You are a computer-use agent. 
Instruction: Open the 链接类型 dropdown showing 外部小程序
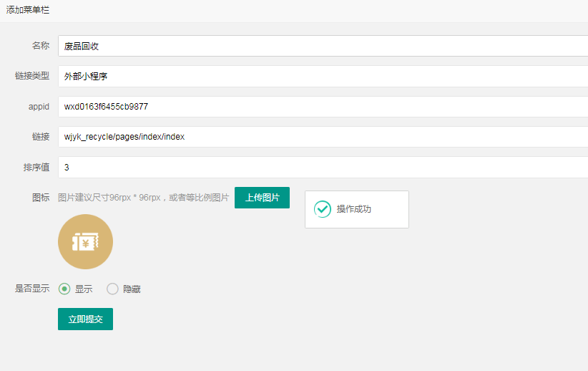pos(323,76)
